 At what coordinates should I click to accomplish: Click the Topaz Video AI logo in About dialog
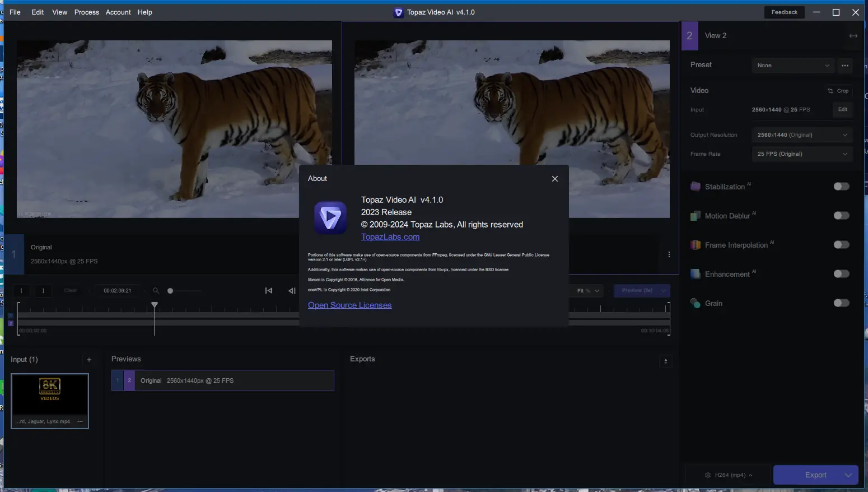pos(330,217)
